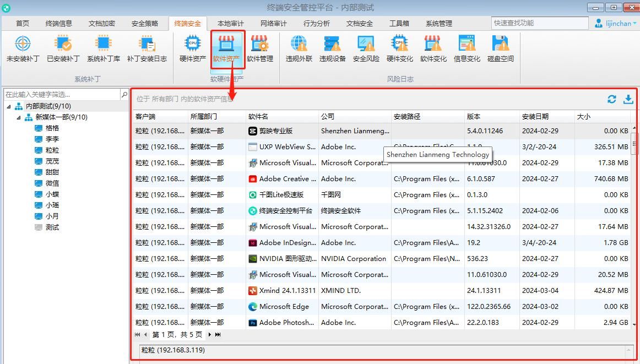Image resolution: width=640 pixels, height=364 pixels.
Task: Open the 软件资产 (Software Assets) panel icon
Action: (227, 50)
